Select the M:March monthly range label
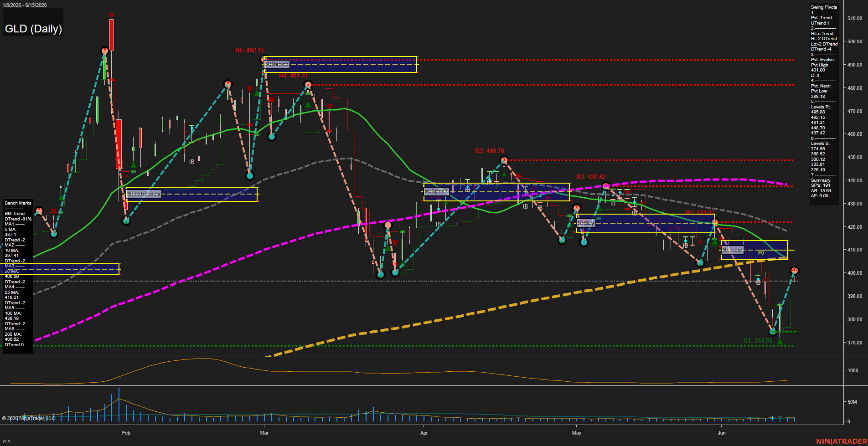The width and height of the screenshot is (868, 446). click(277, 64)
